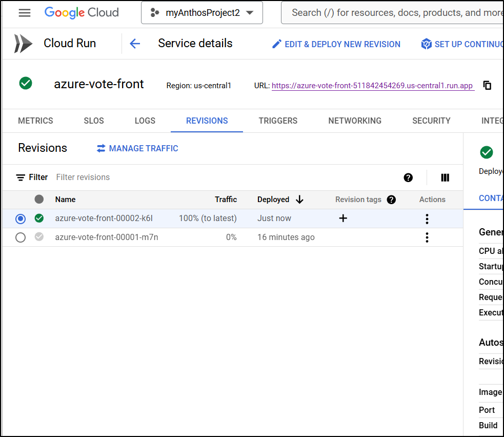
Task: Go back with the arrow next to Service details
Action: 135,44
